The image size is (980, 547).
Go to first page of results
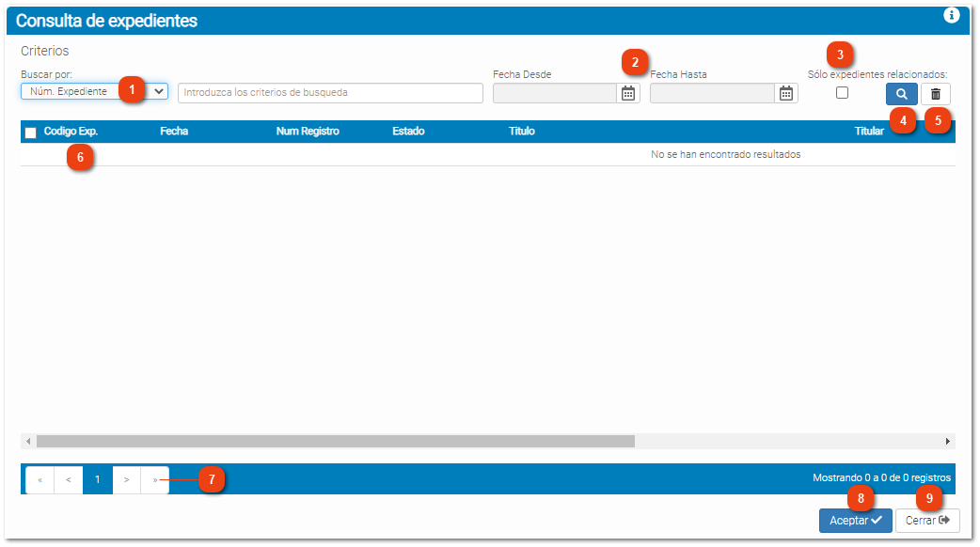[40, 480]
